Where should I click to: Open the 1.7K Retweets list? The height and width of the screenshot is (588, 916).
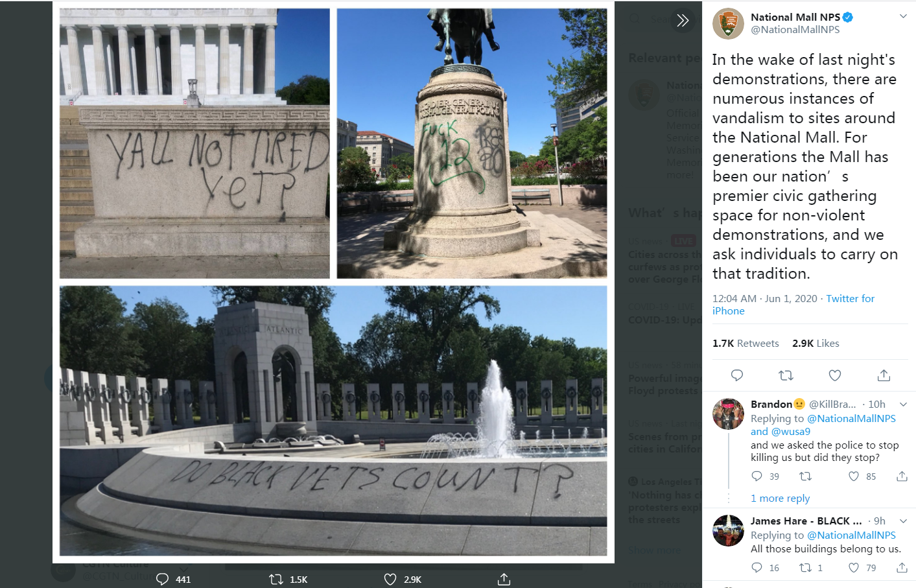tap(746, 344)
